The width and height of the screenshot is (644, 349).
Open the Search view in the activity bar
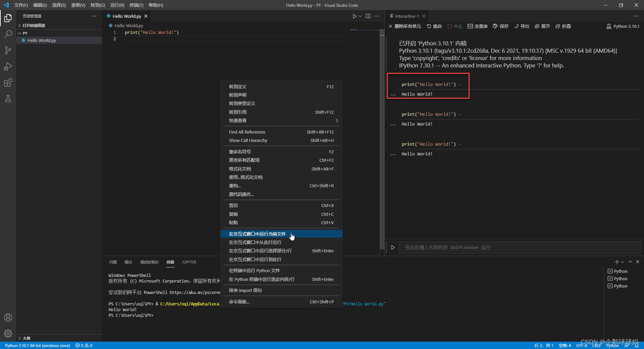8,34
